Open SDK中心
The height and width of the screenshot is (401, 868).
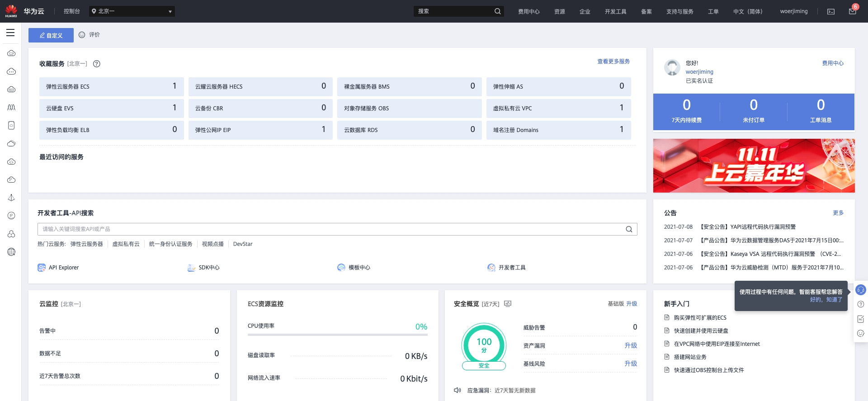[203, 268]
